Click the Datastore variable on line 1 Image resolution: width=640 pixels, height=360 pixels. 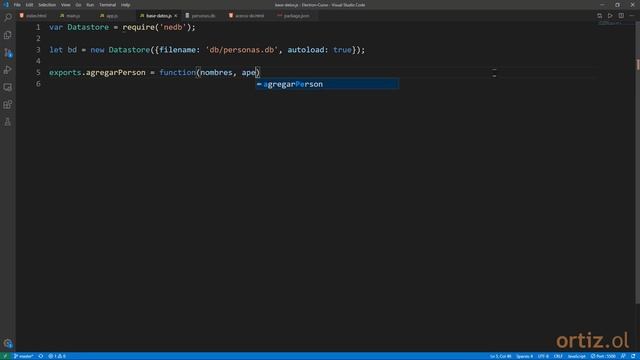(x=88, y=27)
